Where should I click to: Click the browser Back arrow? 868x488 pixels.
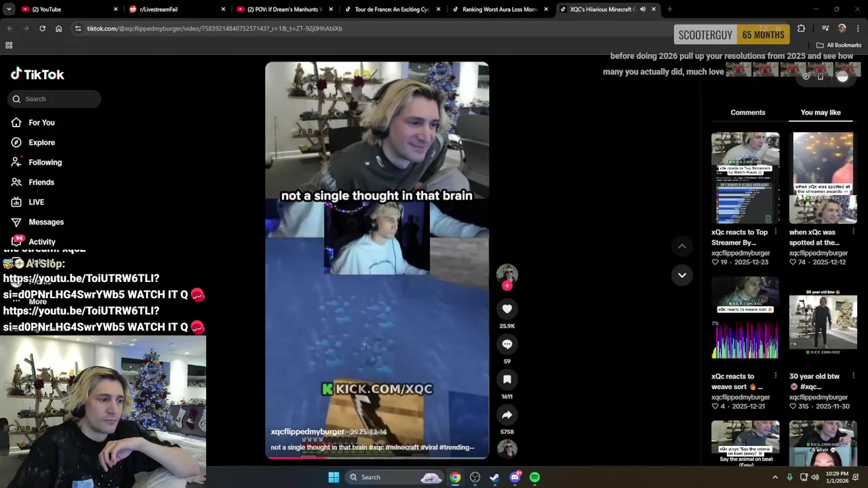[x=9, y=28]
